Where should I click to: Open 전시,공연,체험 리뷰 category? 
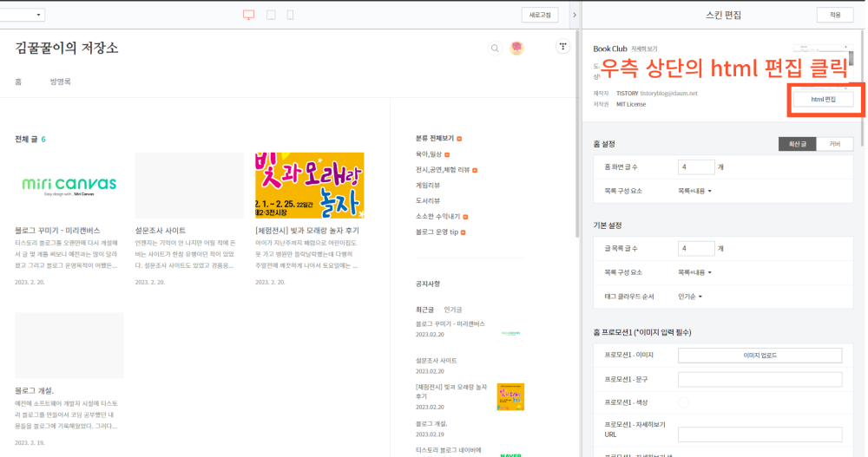(x=443, y=170)
